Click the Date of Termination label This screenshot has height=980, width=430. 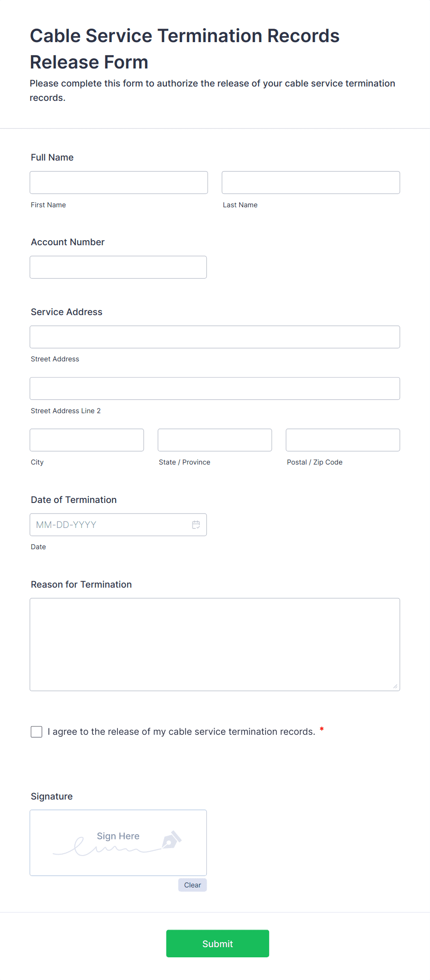coord(74,500)
